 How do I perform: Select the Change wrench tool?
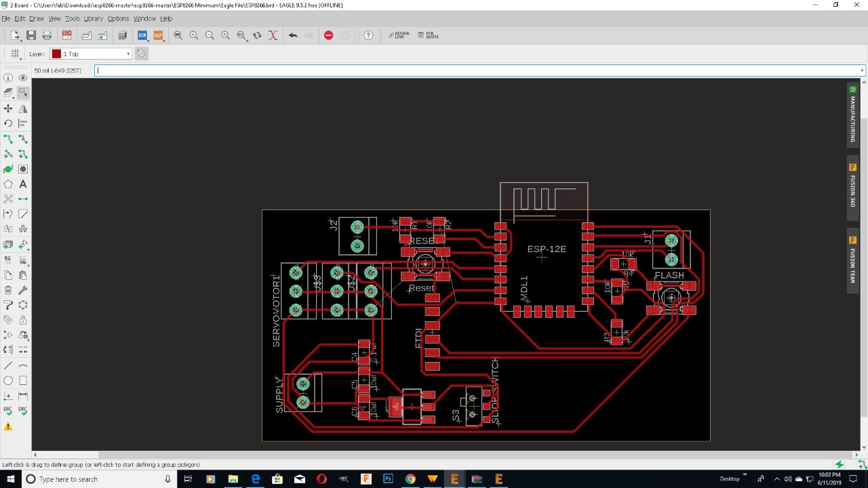(x=23, y=290)
